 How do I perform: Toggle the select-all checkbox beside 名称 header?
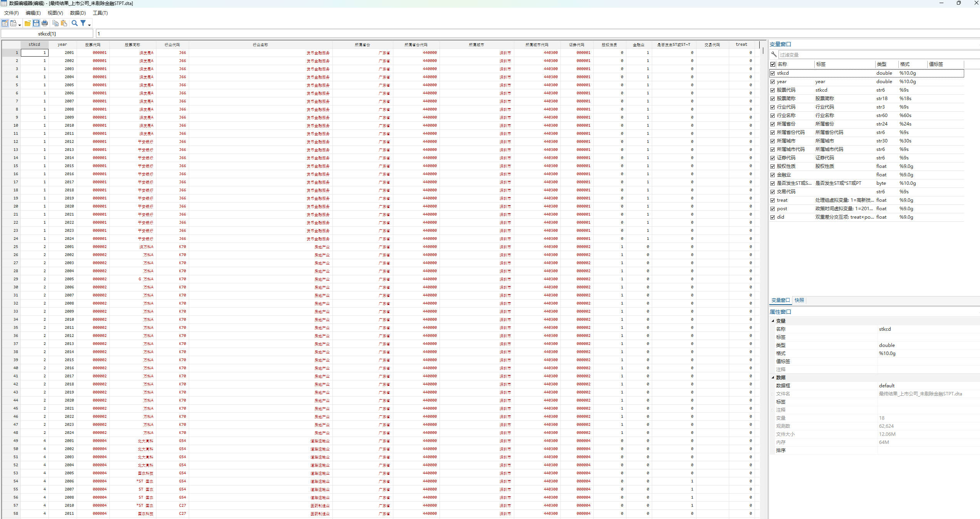click(x=772, y=64)
